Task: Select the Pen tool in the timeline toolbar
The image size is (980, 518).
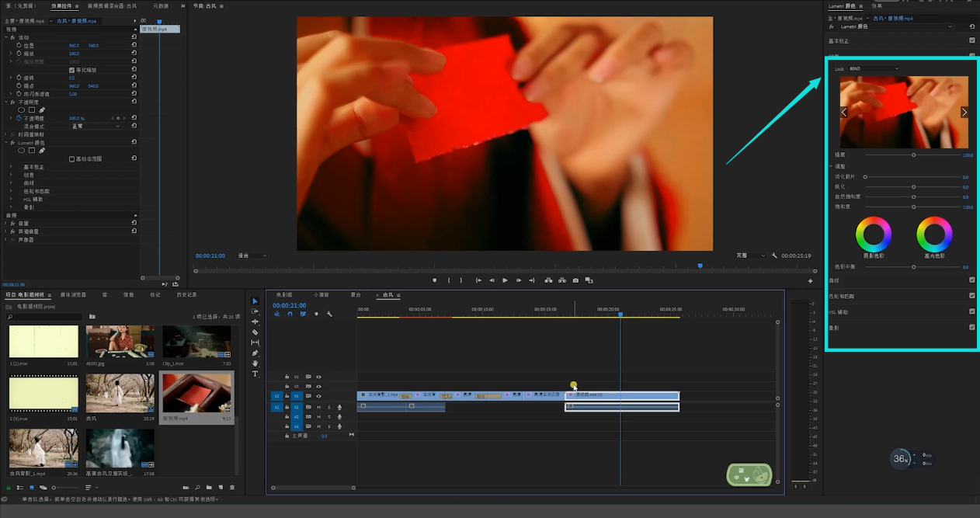Action: (255, 353)
